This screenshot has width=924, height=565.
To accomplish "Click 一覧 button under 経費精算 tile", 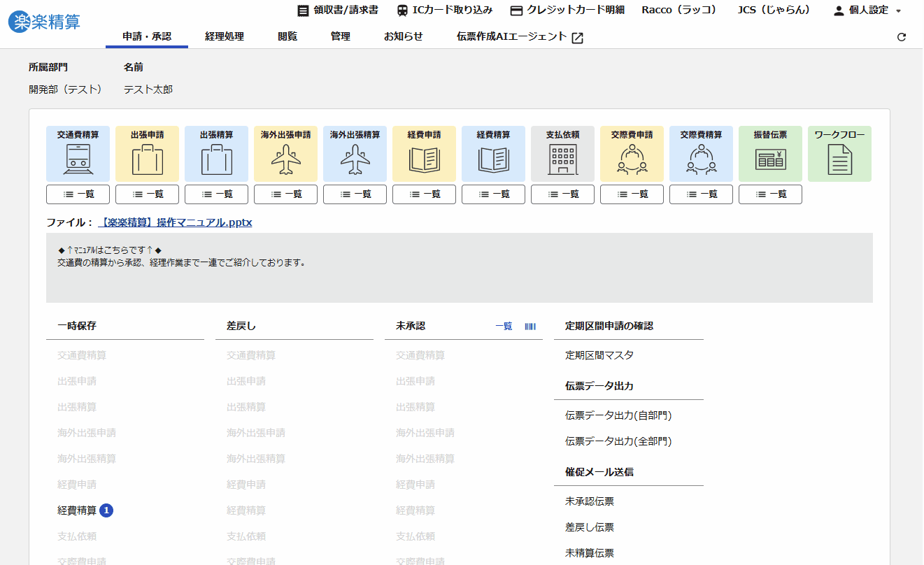I will [x=493, y=194].
